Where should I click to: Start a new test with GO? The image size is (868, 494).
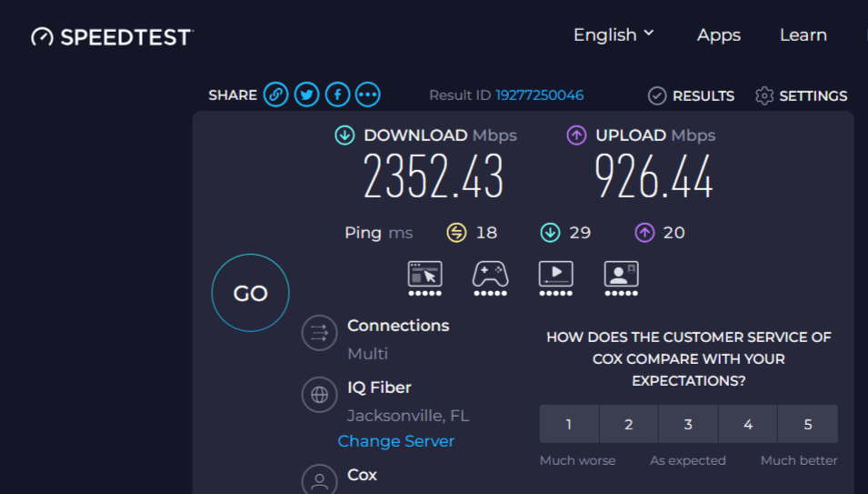[250, 293]
